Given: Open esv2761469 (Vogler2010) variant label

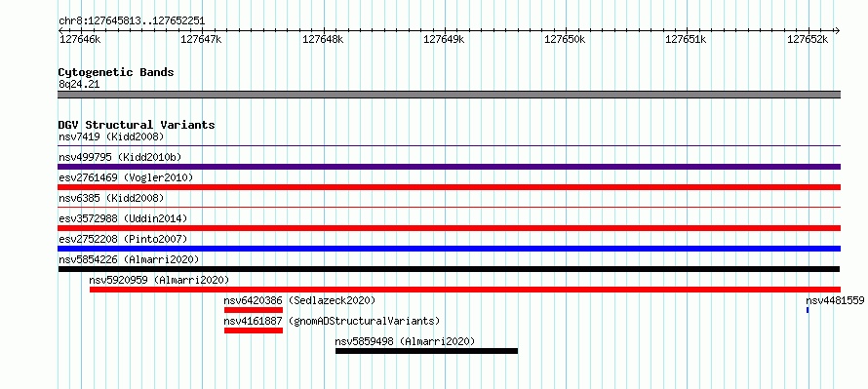Looking at the screenshot, I should coord(126,177).
